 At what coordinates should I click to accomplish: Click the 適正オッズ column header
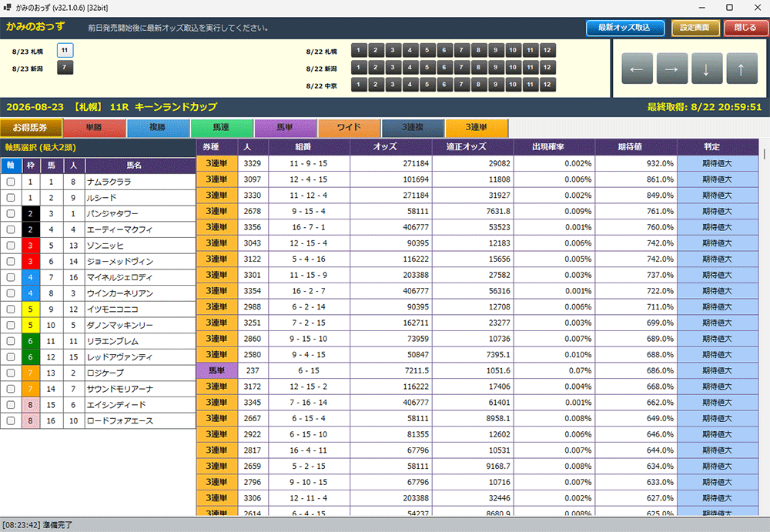coord(473,147)
